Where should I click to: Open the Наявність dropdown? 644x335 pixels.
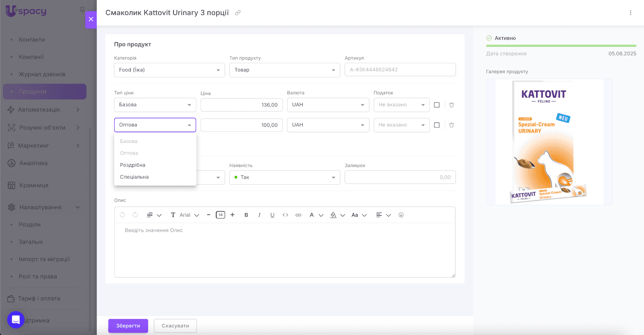coord(285,178)
